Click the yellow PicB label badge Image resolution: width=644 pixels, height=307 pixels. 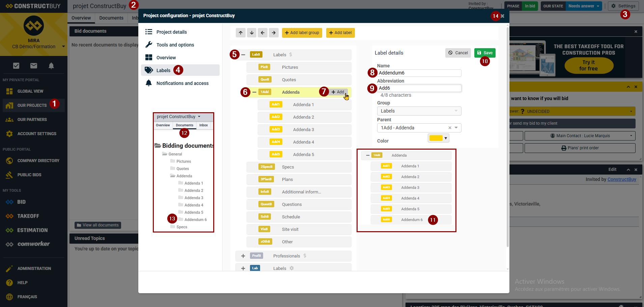pos(264,67)
